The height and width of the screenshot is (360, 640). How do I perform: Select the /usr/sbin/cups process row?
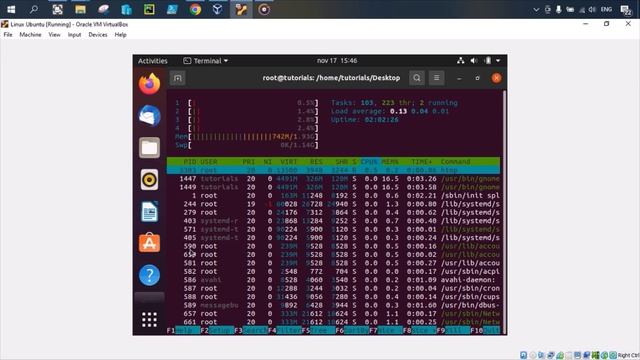coord(333,297)
